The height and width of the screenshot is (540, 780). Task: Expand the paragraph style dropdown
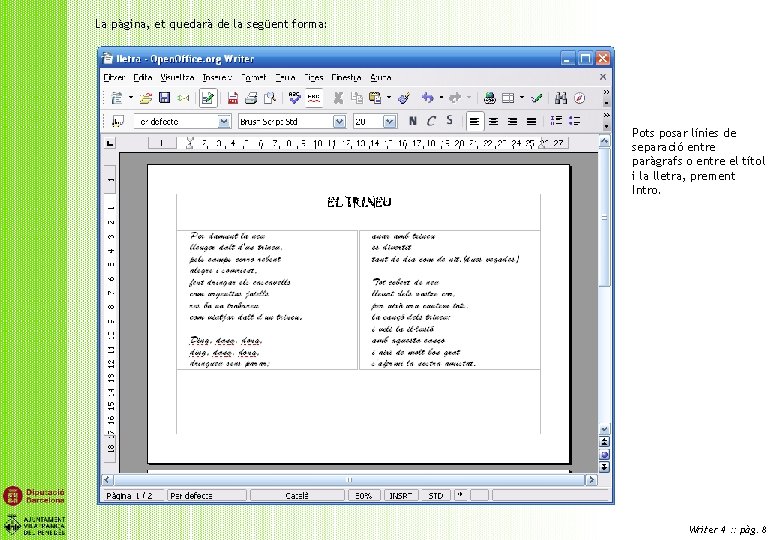pos(224,121)
